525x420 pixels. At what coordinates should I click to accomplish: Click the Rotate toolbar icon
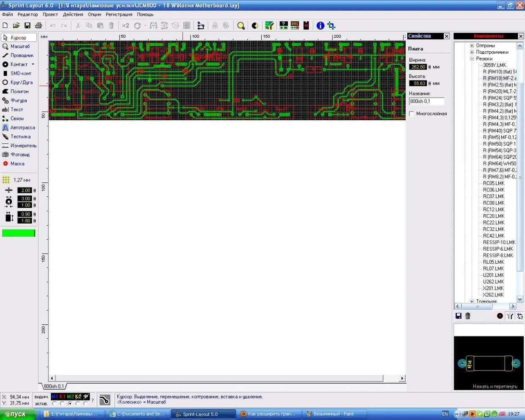point(138,26)
